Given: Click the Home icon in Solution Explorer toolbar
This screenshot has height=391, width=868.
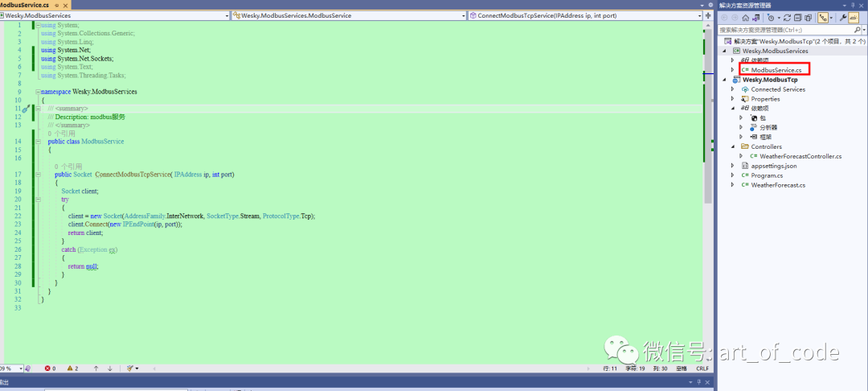Looking at the screenshot, I should (x=746, y=18).
